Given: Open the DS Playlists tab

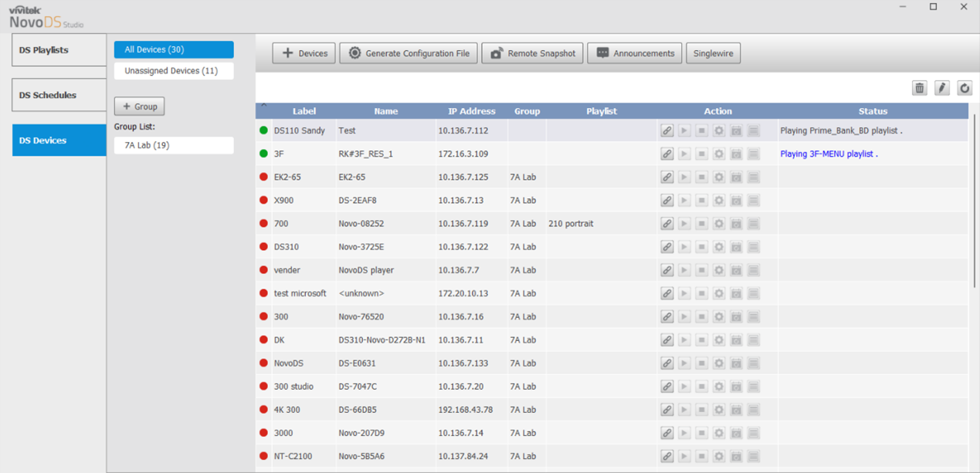Looking at the screenshot, I should coord(59,50).
